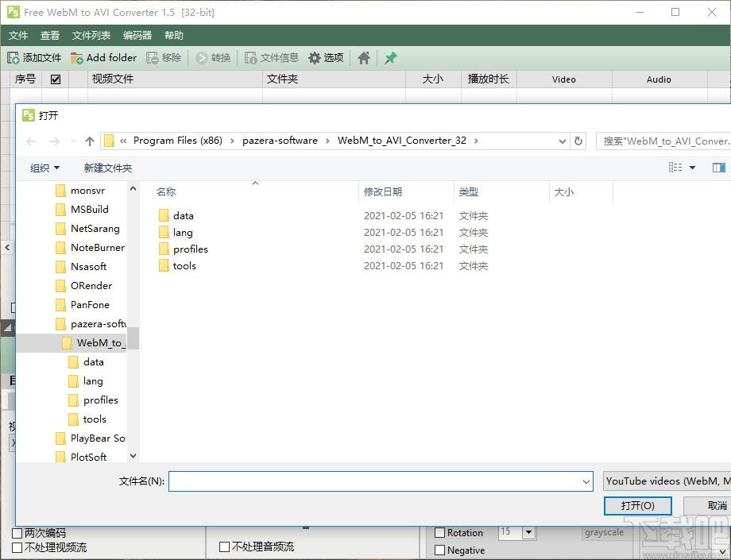This screenshot has width=731, height=560.
Task: Click the view layout icon in the dialog
Action: coord(675,168)
